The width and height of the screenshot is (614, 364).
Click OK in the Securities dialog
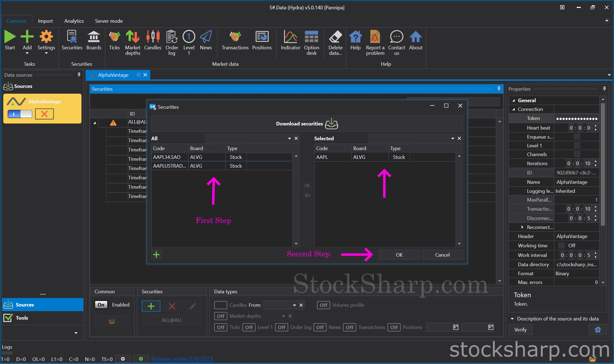tap(399, 255)
